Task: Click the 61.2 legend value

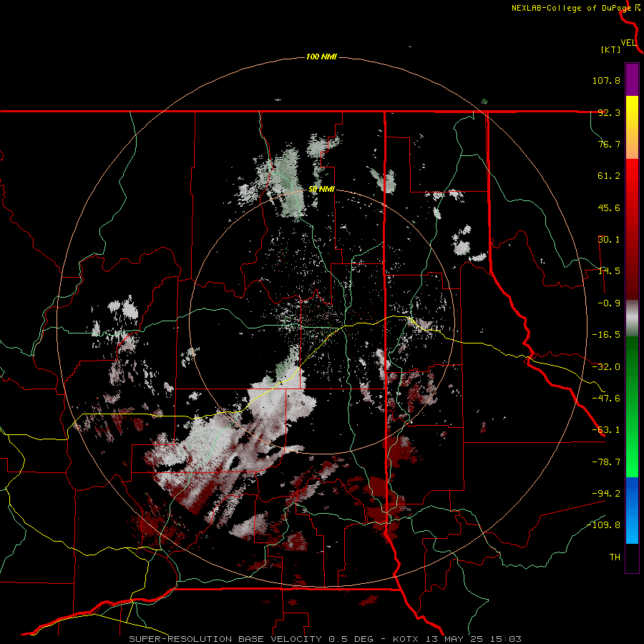Action: [x=609, y=176]
